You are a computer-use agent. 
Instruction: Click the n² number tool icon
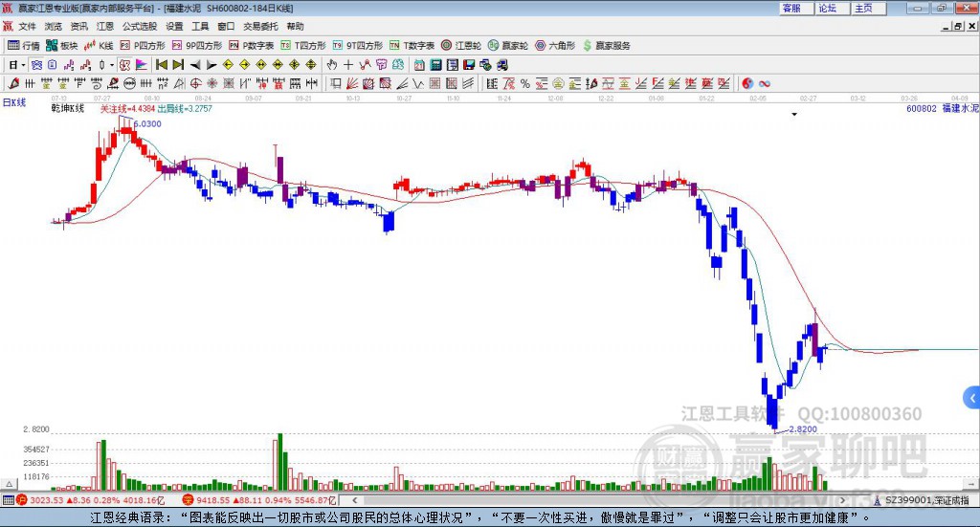(x=163, y=83)
